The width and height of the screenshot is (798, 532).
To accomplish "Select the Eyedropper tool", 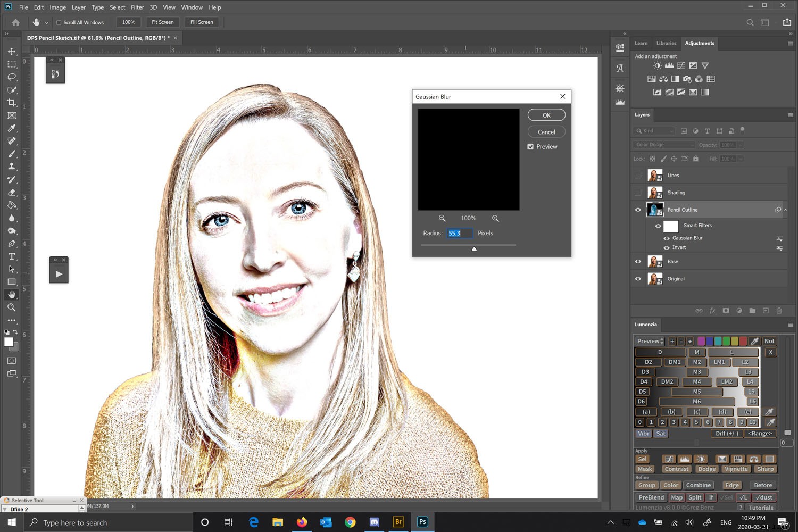I will [x=12, y=128].
